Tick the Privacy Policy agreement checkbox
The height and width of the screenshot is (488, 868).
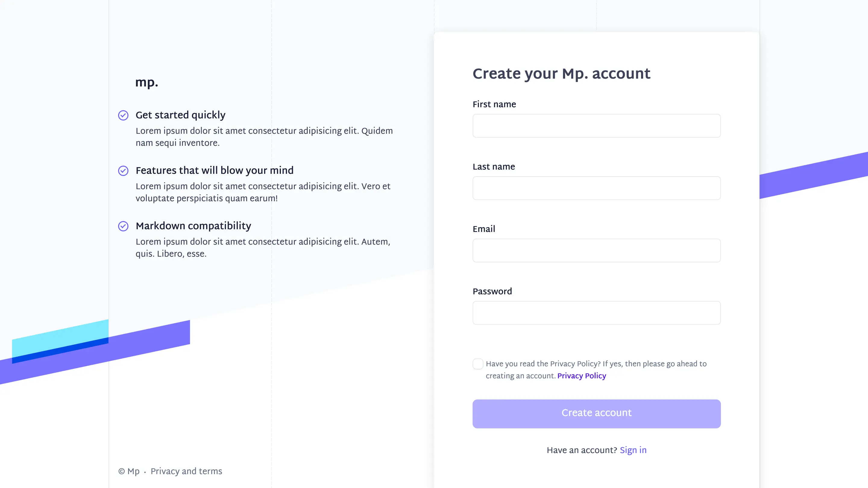pyautogui.click(x=478, y=364)
